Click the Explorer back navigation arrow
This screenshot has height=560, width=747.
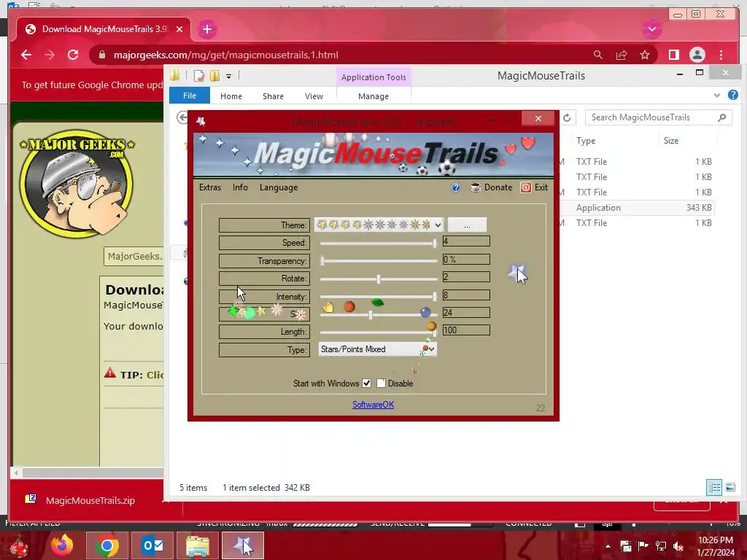[x=182, y=117]
